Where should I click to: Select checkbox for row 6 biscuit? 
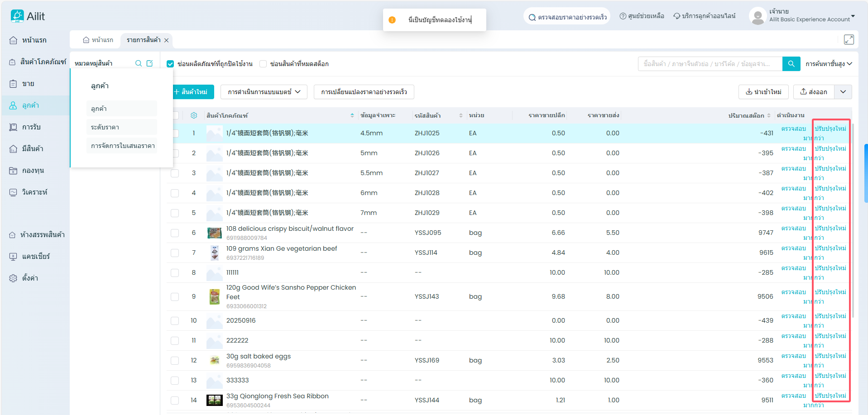pos(175,233)
